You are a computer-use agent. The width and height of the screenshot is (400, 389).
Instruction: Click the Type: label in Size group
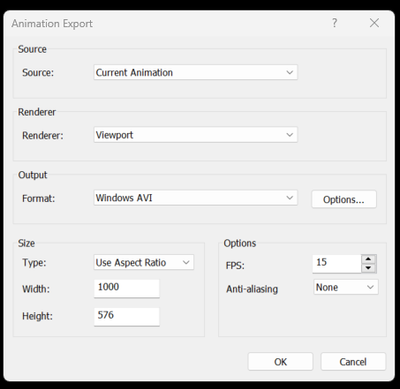34,263
